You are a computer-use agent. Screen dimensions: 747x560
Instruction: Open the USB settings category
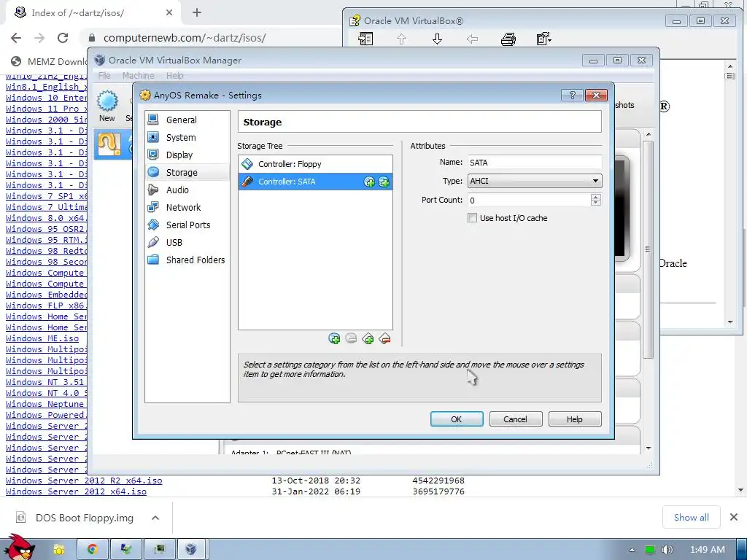coord(187,243)
